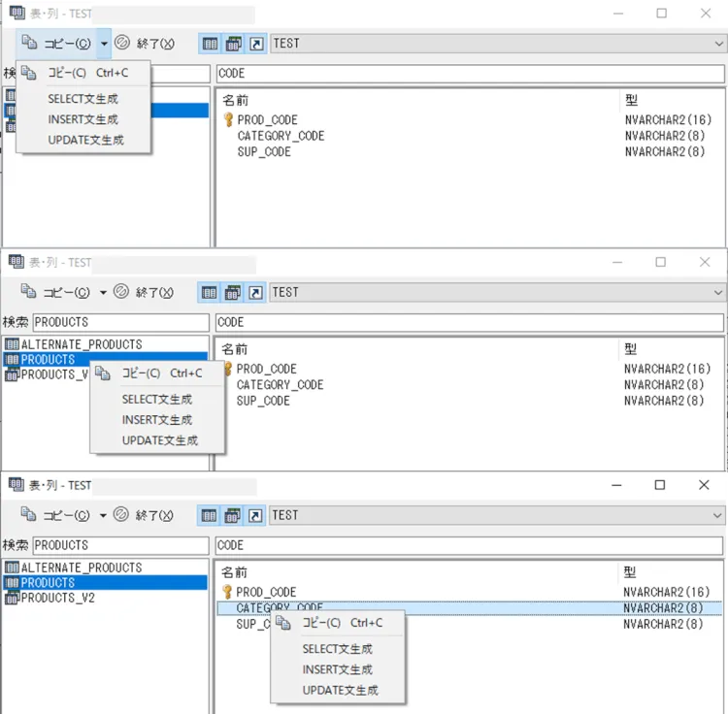
Task: Select the SUP_CODE column in the middle window
Action: point(263,401)
